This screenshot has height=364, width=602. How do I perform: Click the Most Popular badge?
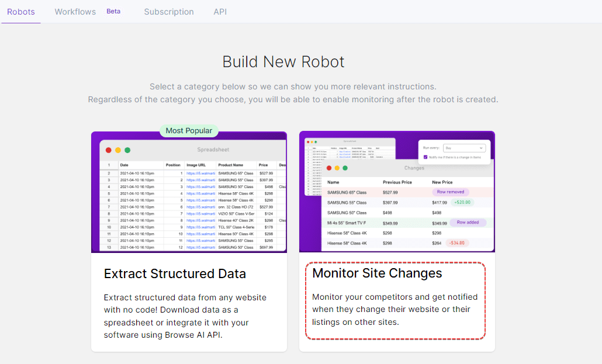(x=189, y=130)
